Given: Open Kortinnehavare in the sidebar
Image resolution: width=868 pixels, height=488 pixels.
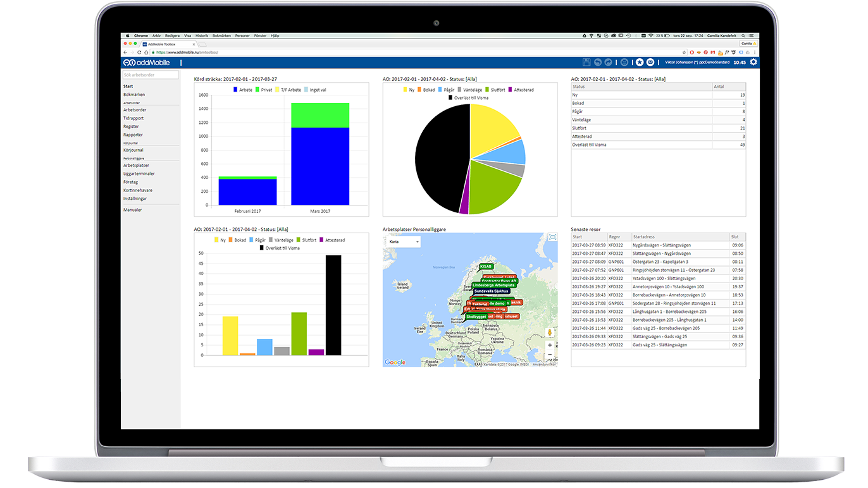Looking at the screenshot, I should click(x=138, y=190).
